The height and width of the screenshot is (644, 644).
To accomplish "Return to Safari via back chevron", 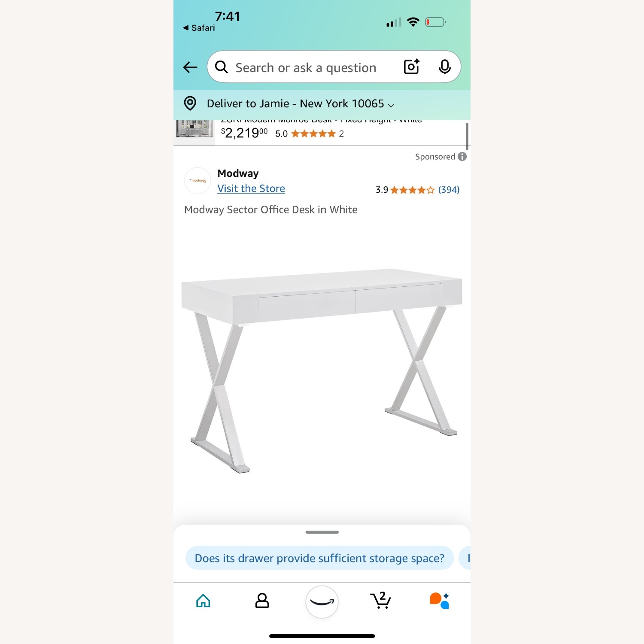I will coord(199,28).
